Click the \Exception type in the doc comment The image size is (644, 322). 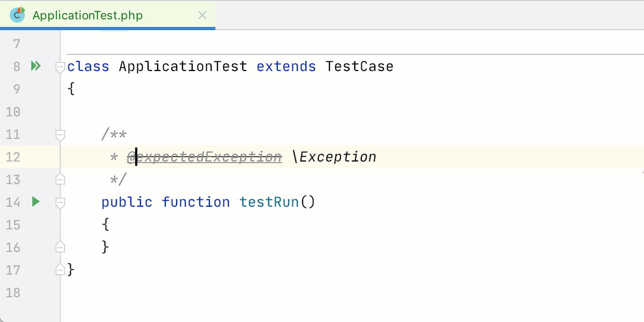coord(334,157)
